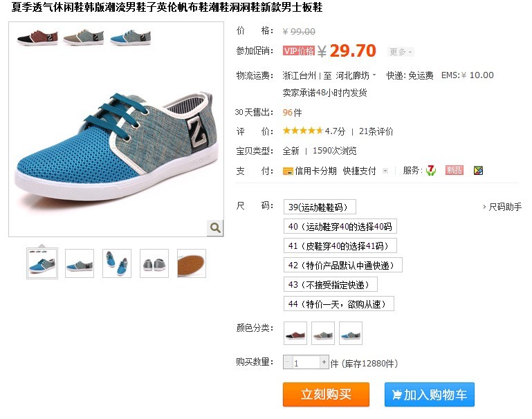Click the credit card installment icon

288,171
